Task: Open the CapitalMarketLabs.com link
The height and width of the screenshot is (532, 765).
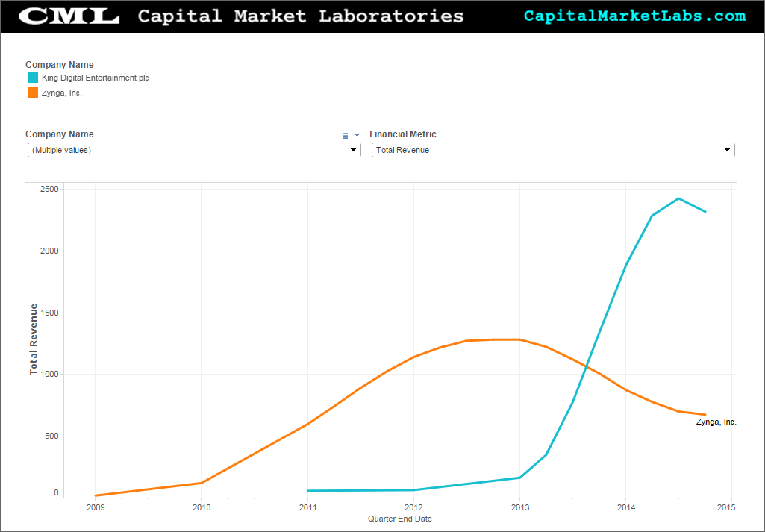Action: pyautogui.click(x=634, y=16)
